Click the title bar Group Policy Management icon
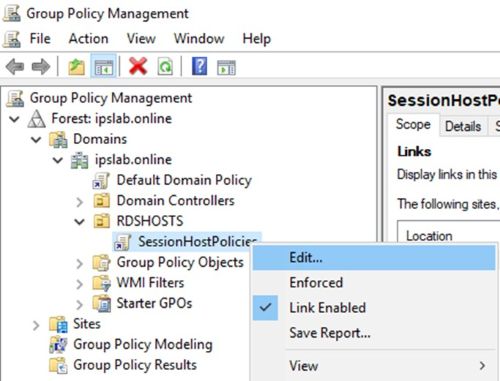 click(12, 14)
